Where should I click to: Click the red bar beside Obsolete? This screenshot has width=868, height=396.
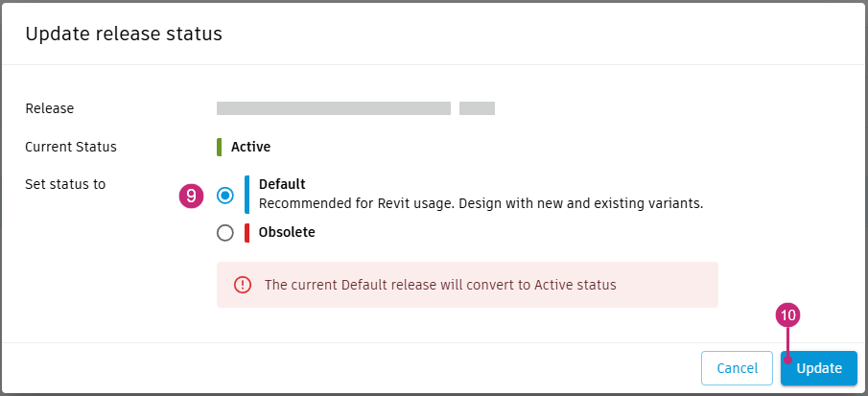tap(246, 232)
